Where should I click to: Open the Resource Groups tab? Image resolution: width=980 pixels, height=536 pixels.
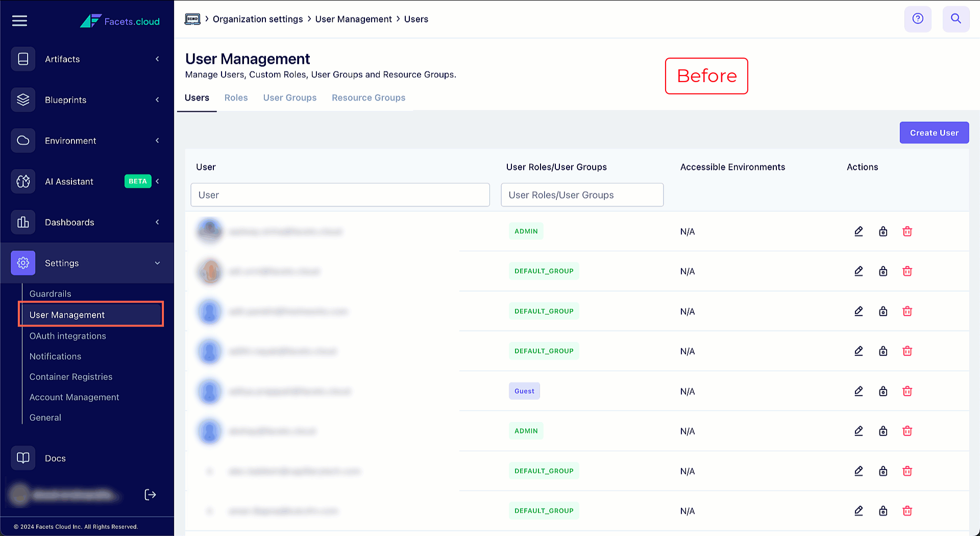pyautogui.click(x=368, y=98)
